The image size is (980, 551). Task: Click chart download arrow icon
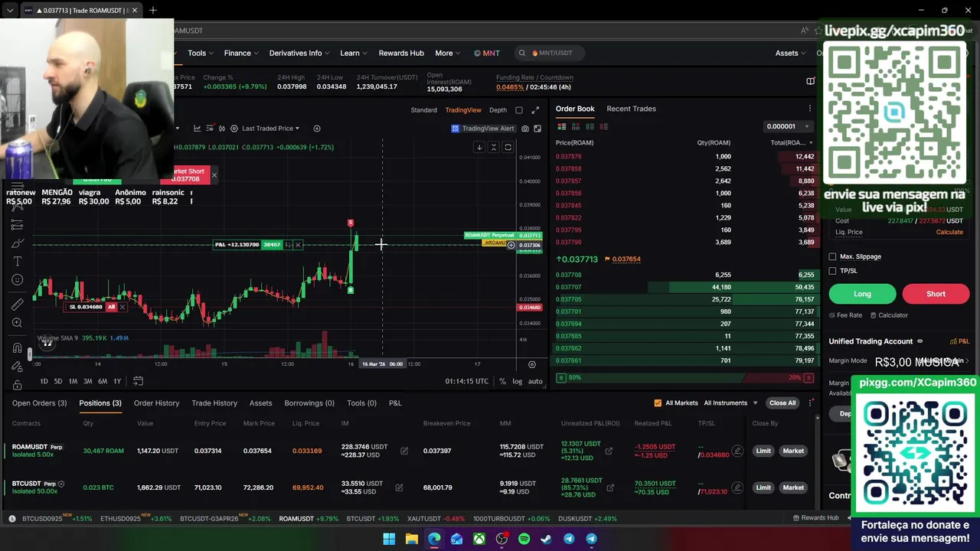[479, 147]
